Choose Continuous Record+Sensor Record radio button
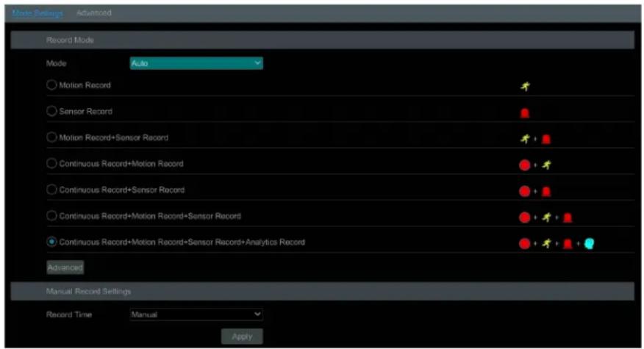The width and height of the screenshot is (644, 349). 51,190
